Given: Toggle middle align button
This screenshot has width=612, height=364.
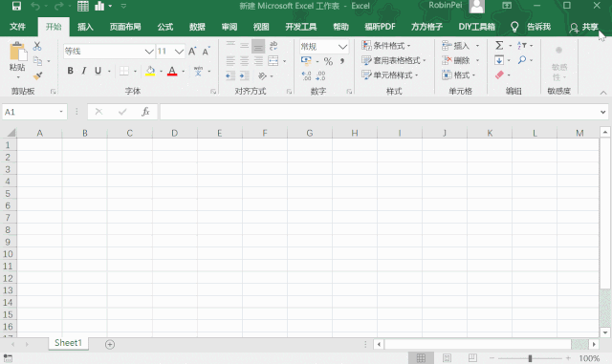Looking at the screenshot, I should tap(245, 46).
